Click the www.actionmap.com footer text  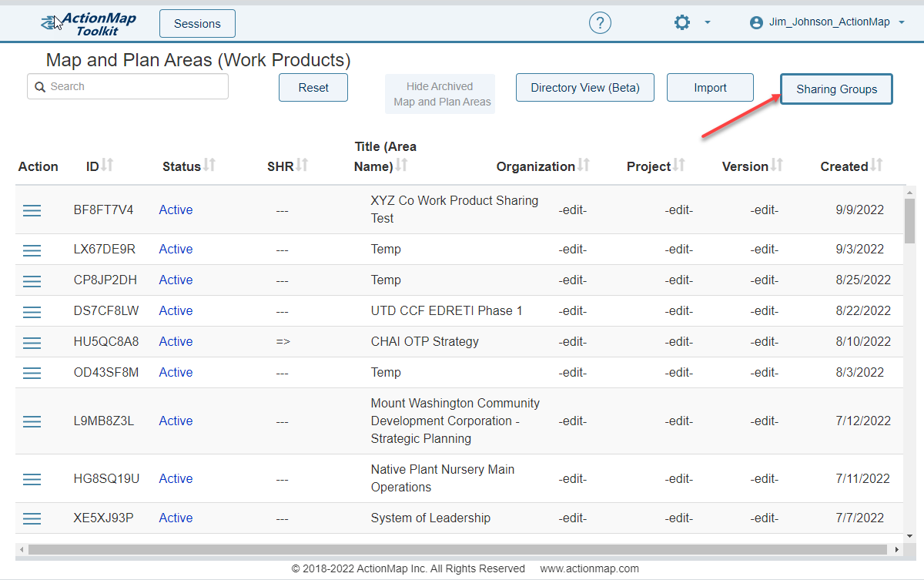pos(590,569)
